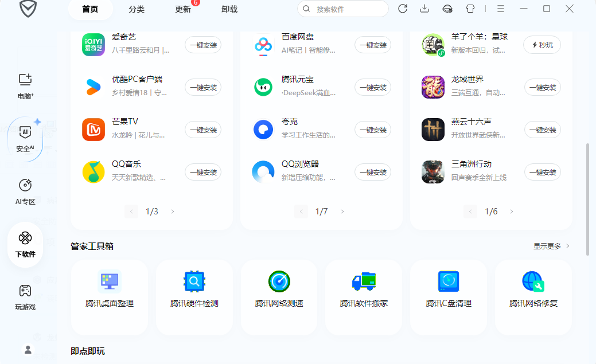Open 玩游戏 in sidebar
Viewport: 596px width, 364px height.
point(25,298)
